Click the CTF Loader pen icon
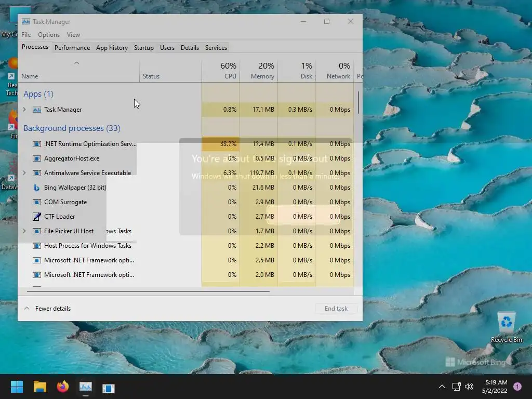This screenshot has height=399, width=532. tap(37, 217)
